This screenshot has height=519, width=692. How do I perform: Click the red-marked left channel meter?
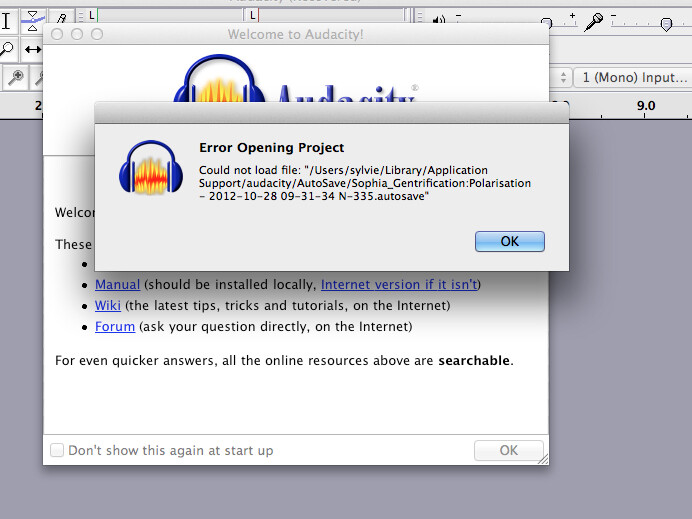pos(327,15)
